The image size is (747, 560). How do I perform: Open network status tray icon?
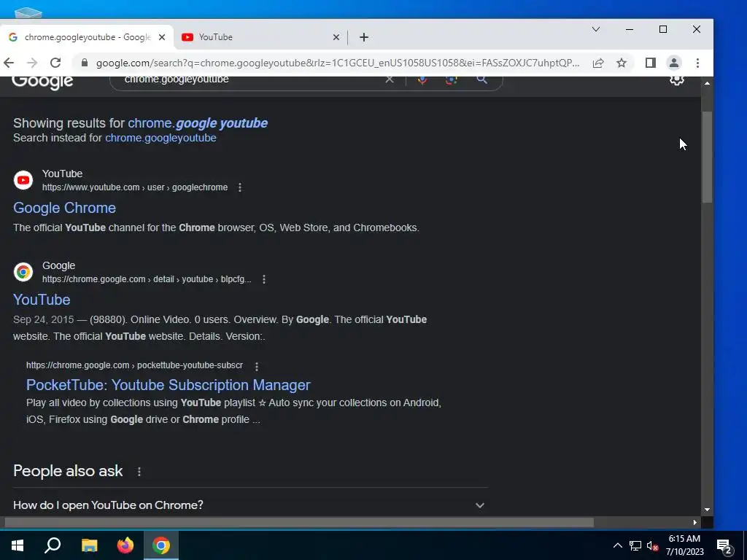635,545
